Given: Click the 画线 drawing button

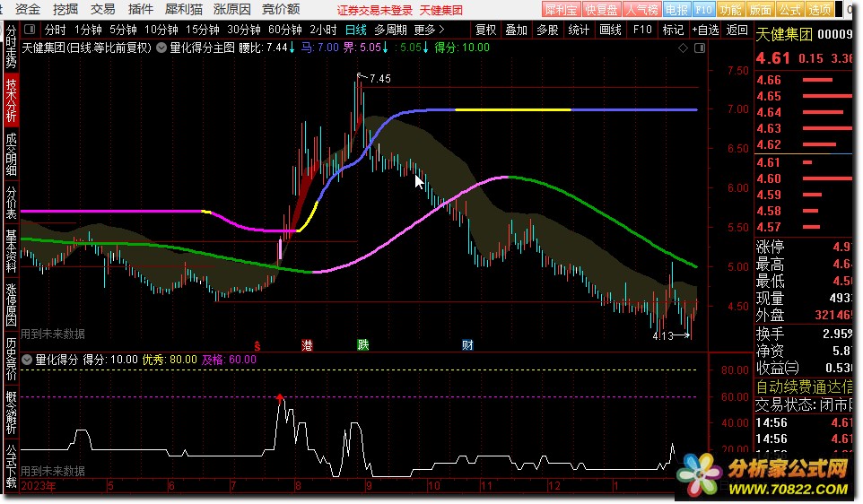Looking at the screenshot, I should coord(610,30).
